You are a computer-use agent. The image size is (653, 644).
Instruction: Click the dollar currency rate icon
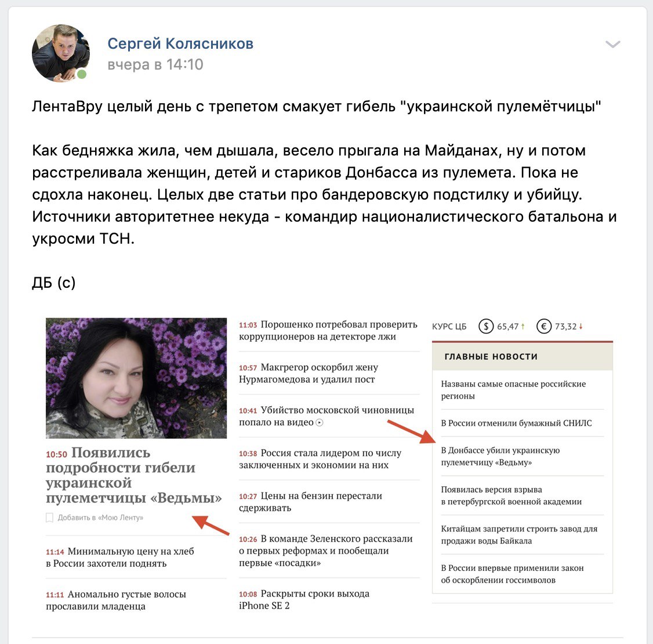click(x=486, y=326)
